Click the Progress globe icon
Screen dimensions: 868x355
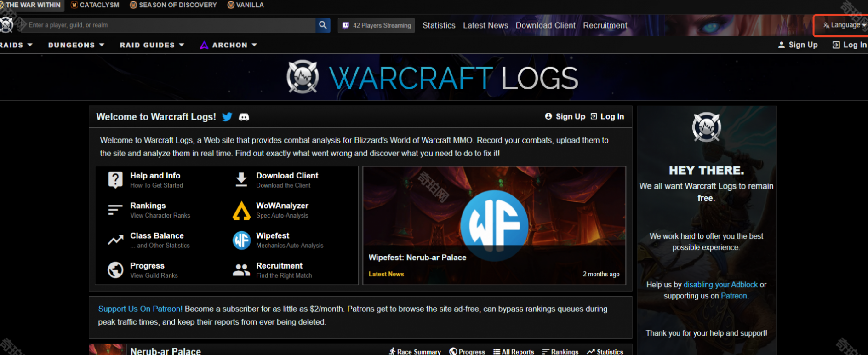click(x=115, y=270)
